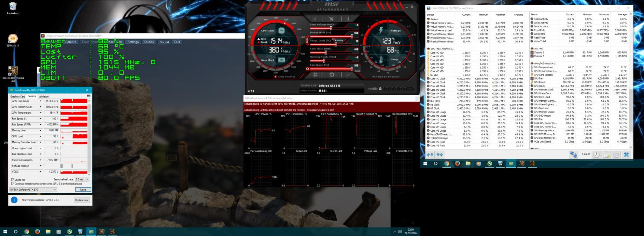Shrink HWiNFO columns with inward arrows
Viewport: 644px width, 236px height.
point(440,154)
